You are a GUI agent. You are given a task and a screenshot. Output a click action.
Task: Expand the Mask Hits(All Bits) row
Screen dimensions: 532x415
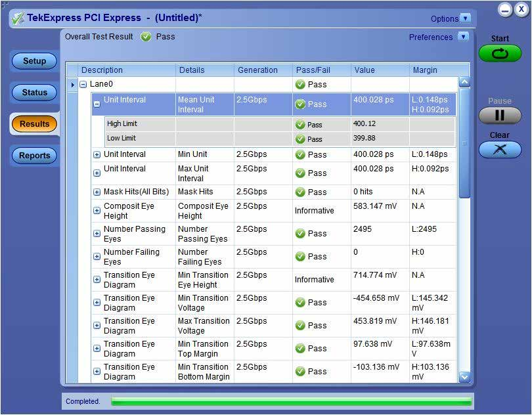tap(97, 192)
